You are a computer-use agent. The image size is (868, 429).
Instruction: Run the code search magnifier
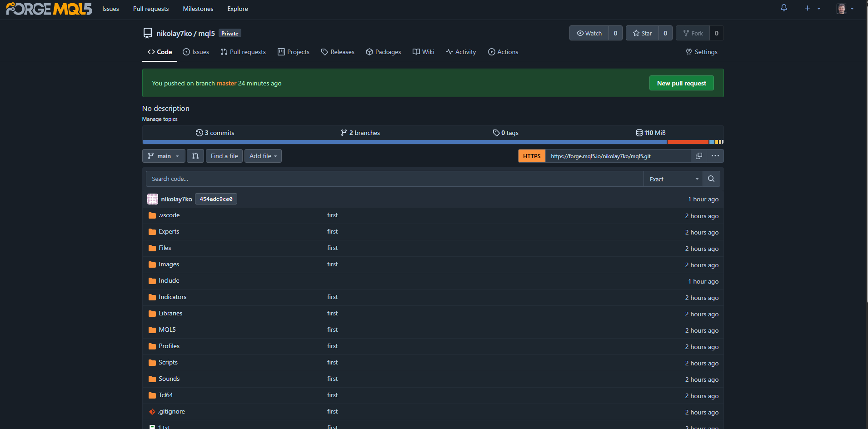(711, 179)
